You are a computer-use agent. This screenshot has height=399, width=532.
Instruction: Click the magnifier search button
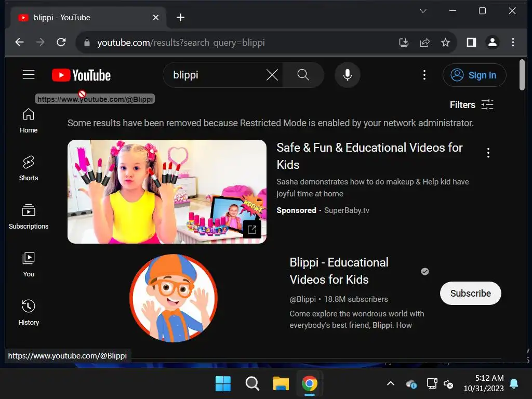pyautogui.click(x=303, y=75)
